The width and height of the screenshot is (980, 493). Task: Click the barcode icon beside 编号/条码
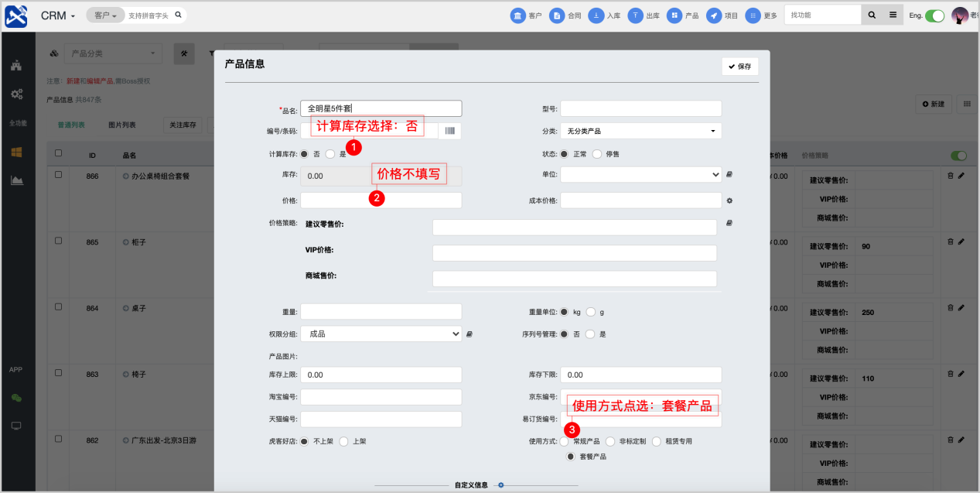pyautogui.click(x=449, y=131)
